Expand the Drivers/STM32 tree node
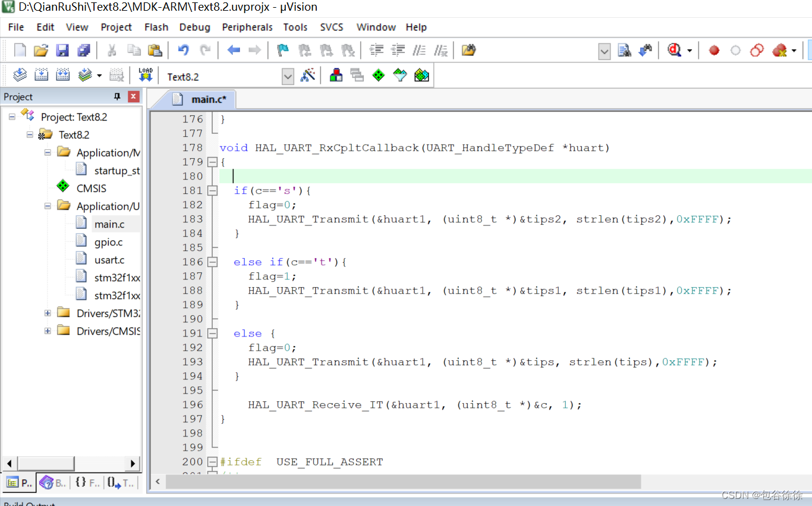 pos(48,312)
